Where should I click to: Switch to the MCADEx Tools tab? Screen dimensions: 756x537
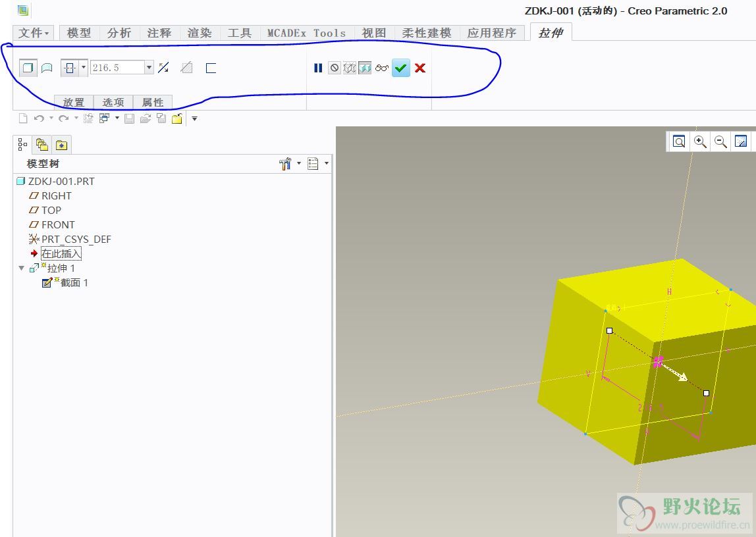[x=307, y=33]
